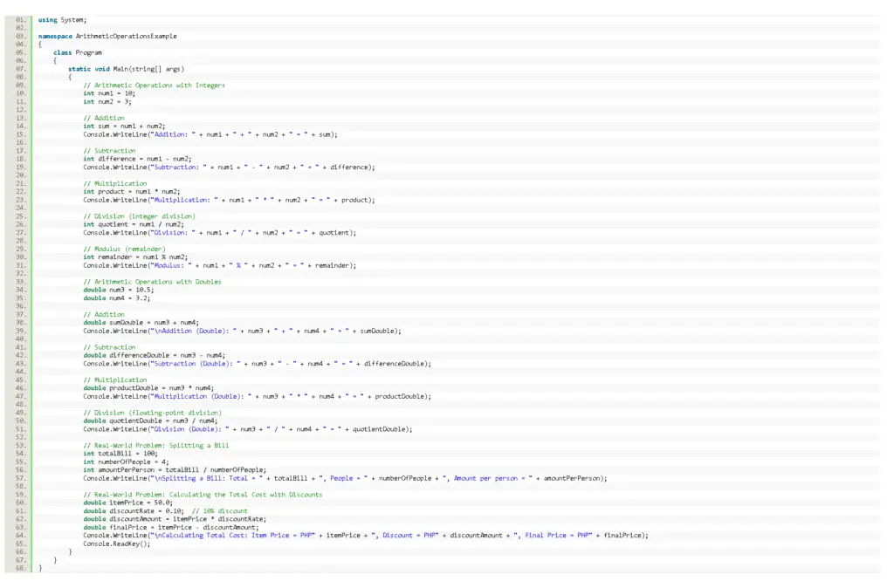Click comment 'Division (floating-point division)'
Image resolution: width=894 pixels, height=588 pixels.
point(152,413)
